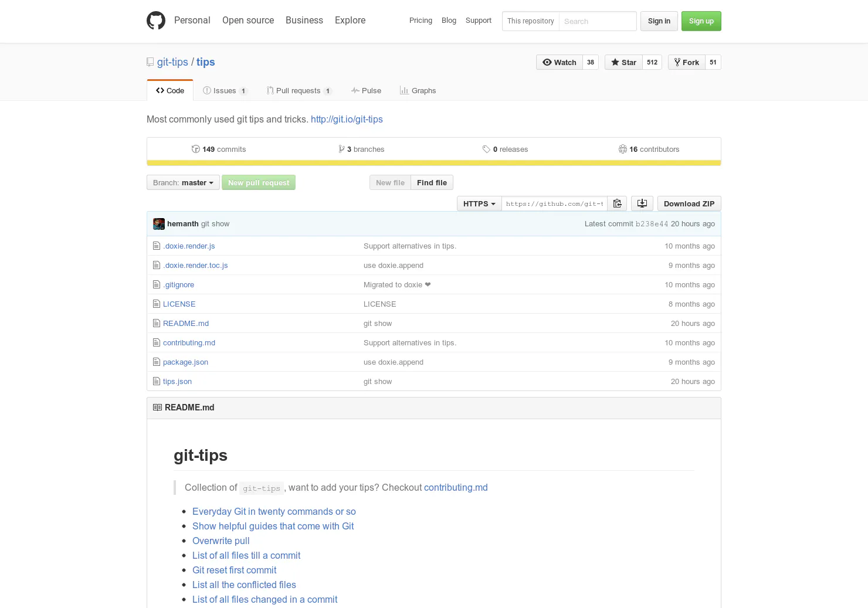
Task: View the 0 releases
Action: 505,149
